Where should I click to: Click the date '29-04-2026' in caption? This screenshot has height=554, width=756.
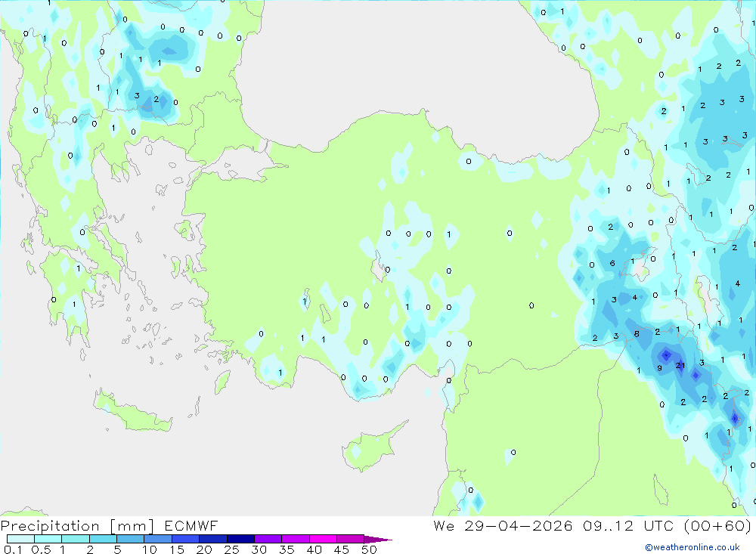(x=519, y=525)
